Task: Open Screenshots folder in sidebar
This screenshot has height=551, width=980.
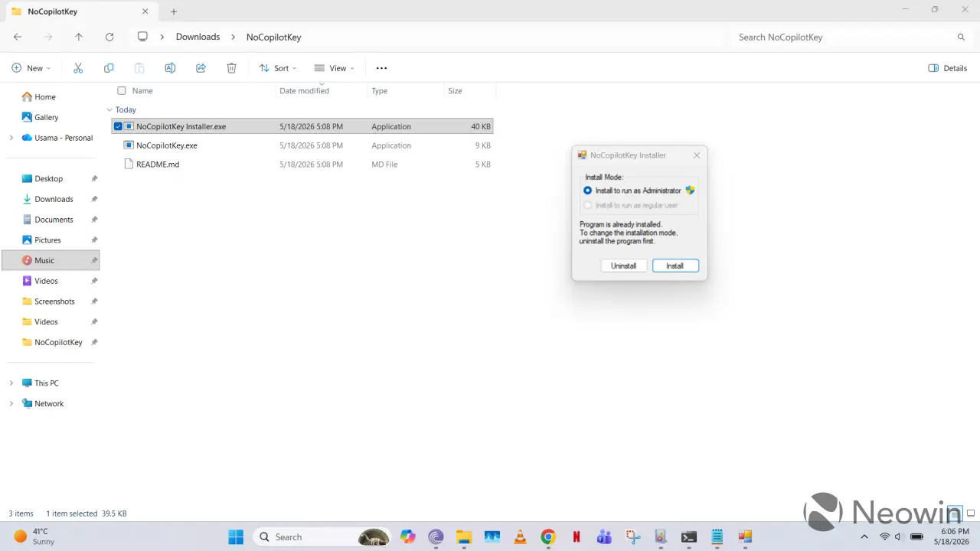Action: [54, 302]
